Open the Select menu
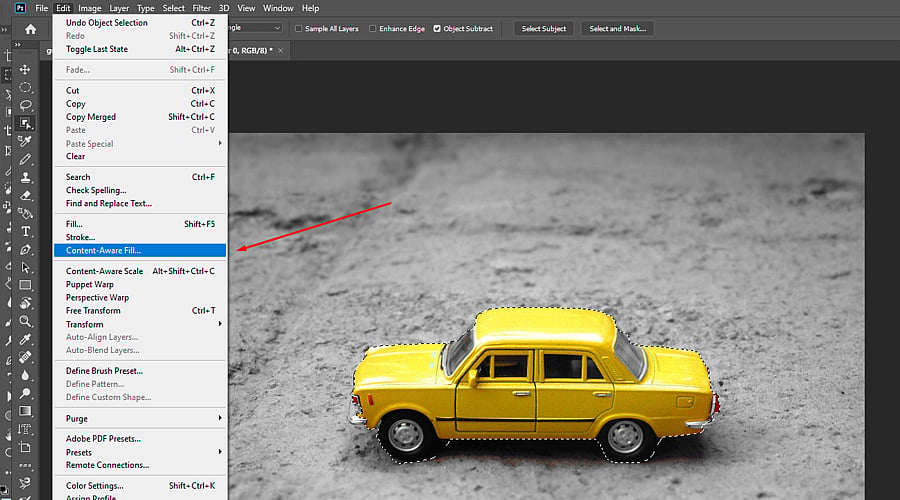This screenshot has width=900, height=500. coord(173,8)
